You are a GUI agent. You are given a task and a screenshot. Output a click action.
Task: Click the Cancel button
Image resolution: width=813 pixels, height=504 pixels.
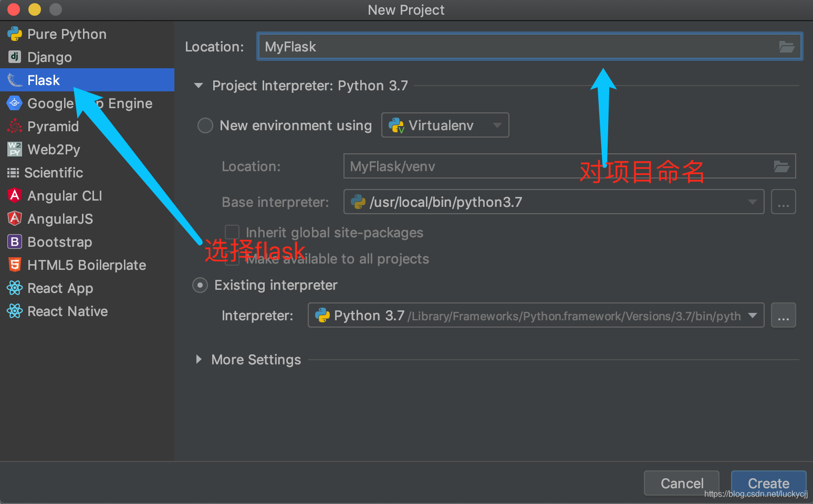coord(682,483)
